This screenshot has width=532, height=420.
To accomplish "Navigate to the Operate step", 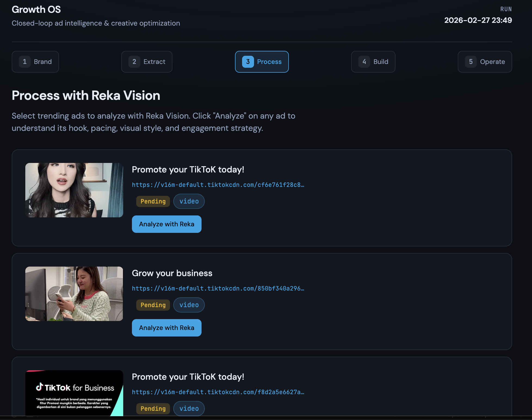I will [485, 62].
